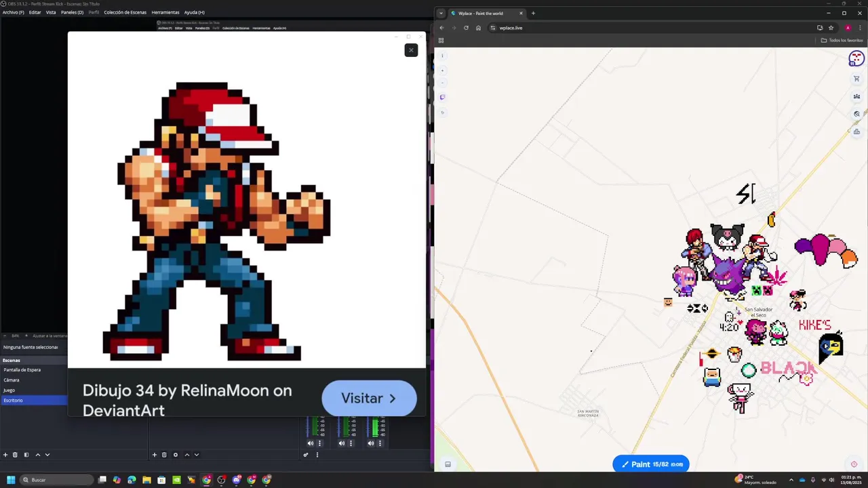This screenshot has height=488, width=868.
Task: Go back in Chrome browser
Action: pos(441,28)
